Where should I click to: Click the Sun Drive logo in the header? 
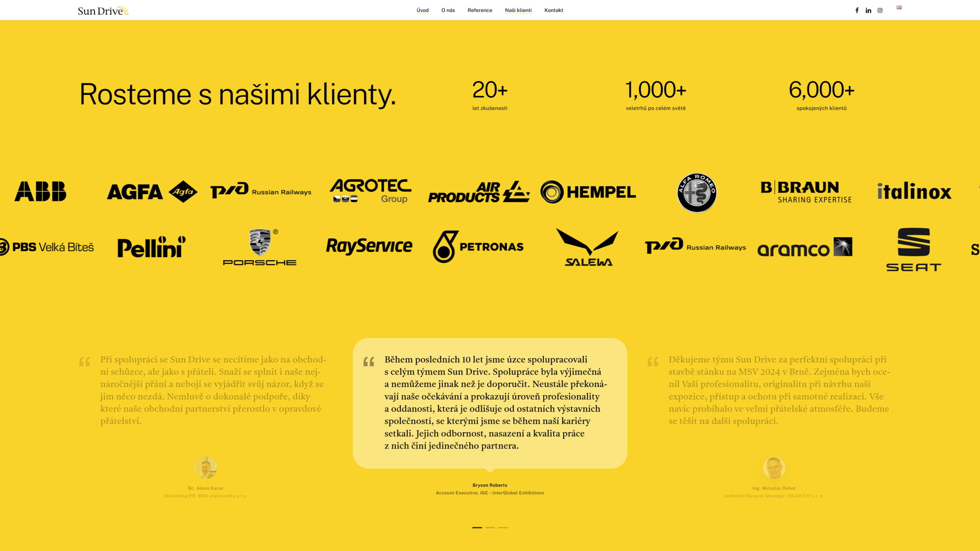103,10
